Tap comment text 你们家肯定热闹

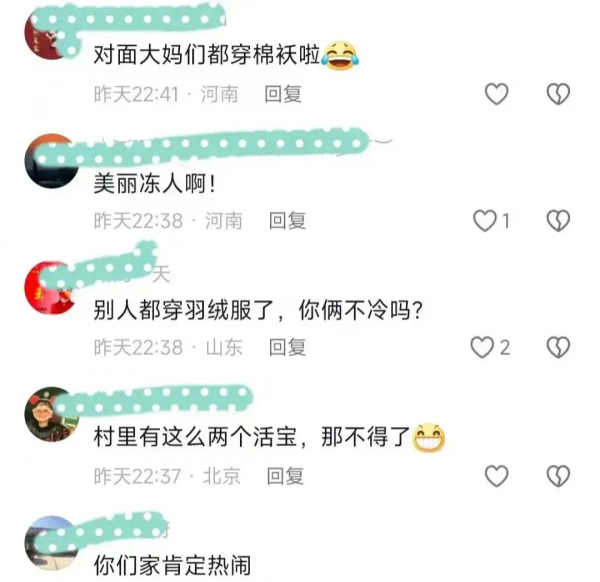point(172,566)
